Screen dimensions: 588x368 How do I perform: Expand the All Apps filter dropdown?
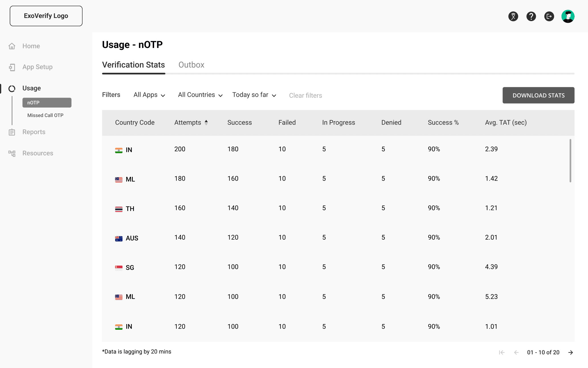click(149, 95)
